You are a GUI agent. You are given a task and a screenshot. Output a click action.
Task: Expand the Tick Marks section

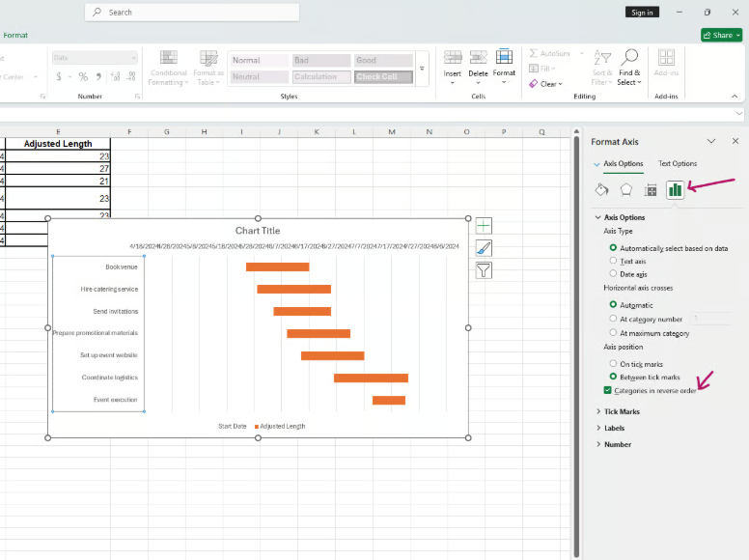pyautogui.click(x=622, y=412)
